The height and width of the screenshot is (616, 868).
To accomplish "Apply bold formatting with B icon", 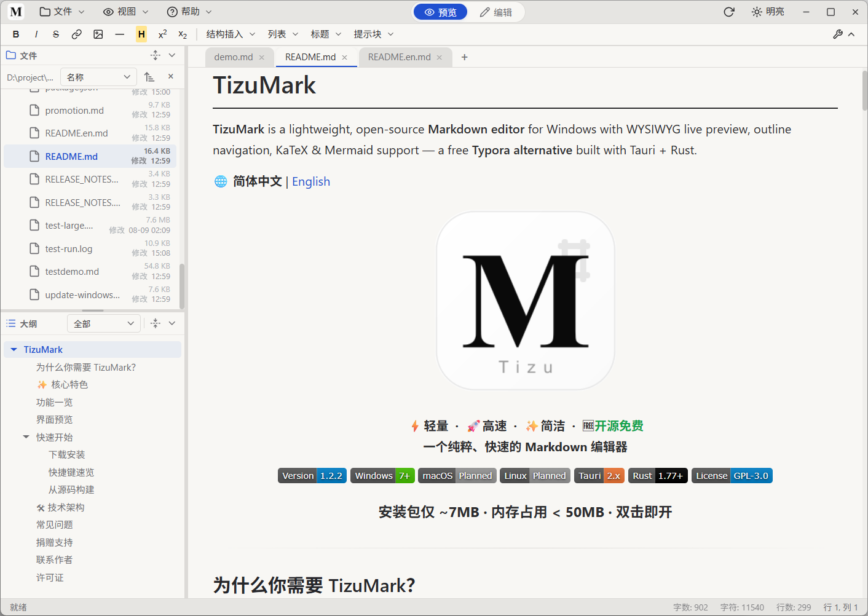I will point(16,34).
